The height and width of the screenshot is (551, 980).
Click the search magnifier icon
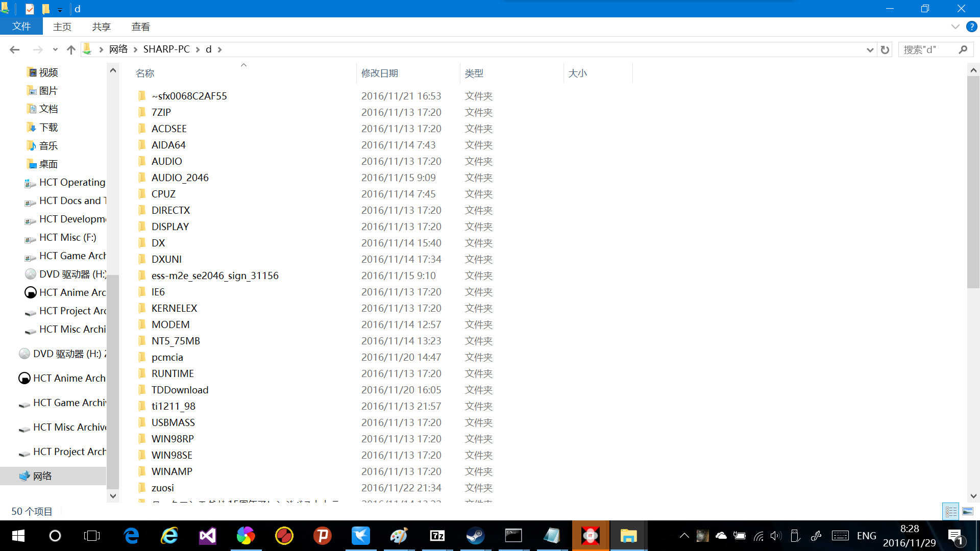pyautogui.click(x=963, y=49)
